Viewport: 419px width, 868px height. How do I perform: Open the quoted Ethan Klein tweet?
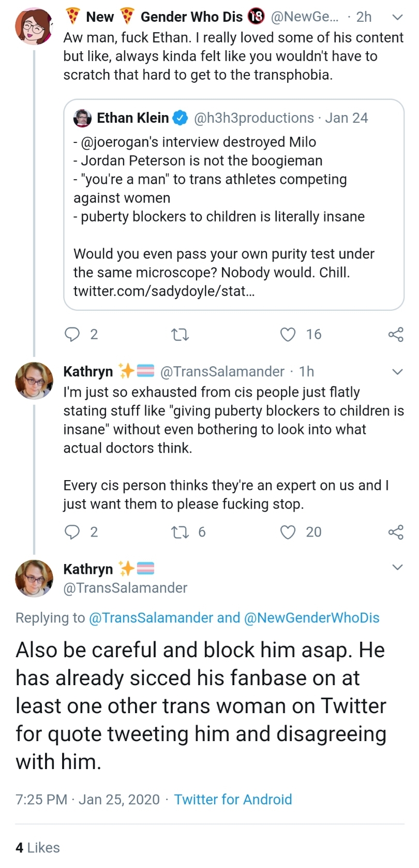[x=234, y=205]
